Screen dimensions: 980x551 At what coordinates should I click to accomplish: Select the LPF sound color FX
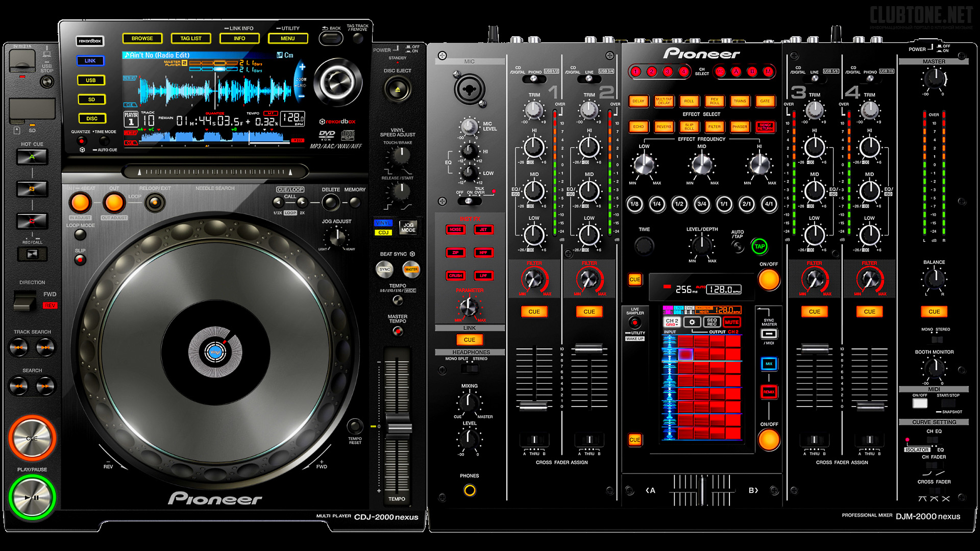pos(483,275)
